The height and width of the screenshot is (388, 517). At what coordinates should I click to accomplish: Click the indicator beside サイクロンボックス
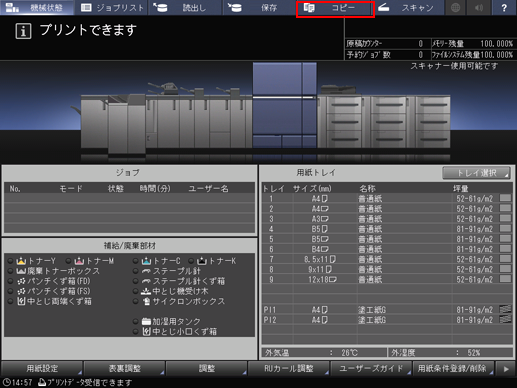coord(135,301)
